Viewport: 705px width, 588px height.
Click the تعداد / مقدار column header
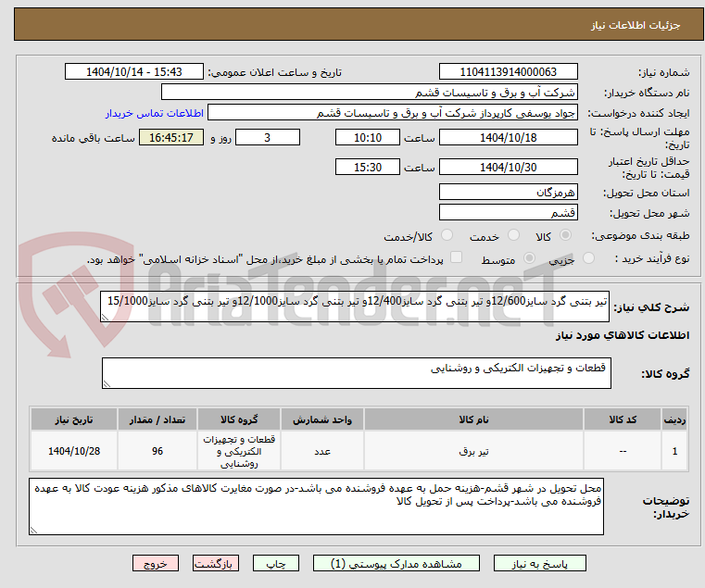(x=157, y=419)
